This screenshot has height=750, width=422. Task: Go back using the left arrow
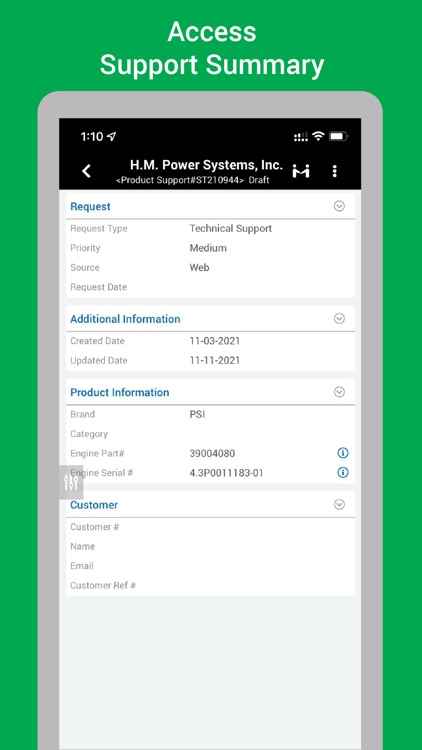click(x=86, y=171)
